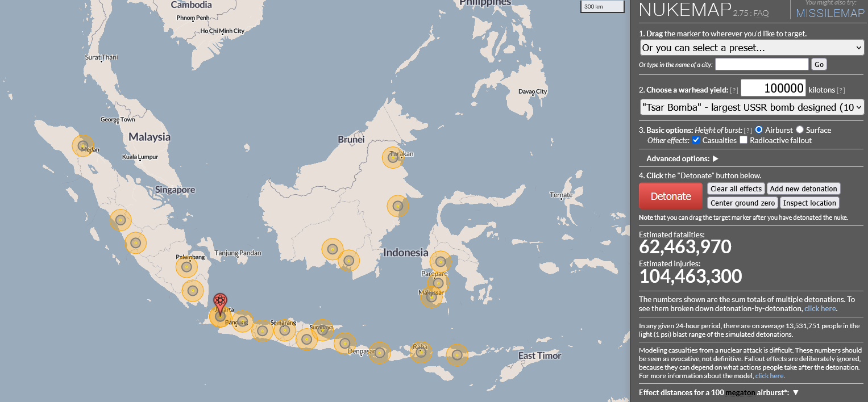Click the detonation circle over Parepare
This screenshot has width=868, height=402.
[x=438, y=282]
